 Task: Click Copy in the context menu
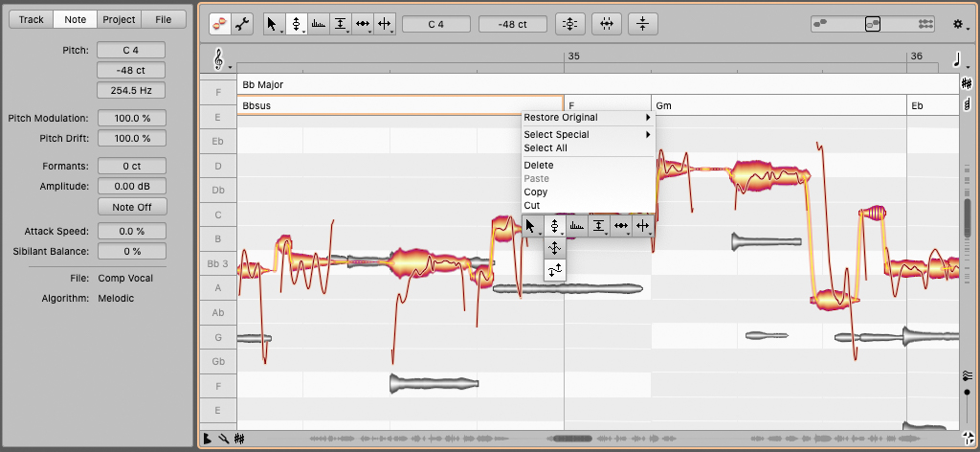(x=536, y=192)
